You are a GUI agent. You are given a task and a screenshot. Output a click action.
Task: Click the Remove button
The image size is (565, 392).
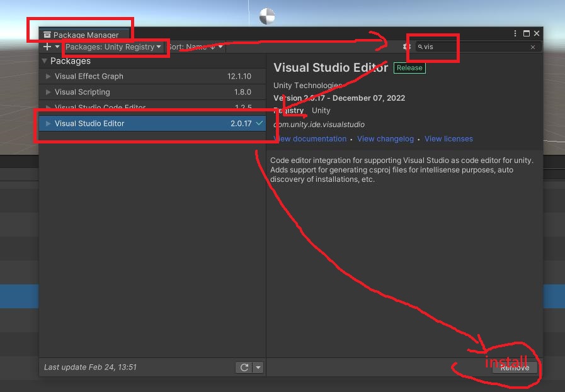[x=515, y=367]
